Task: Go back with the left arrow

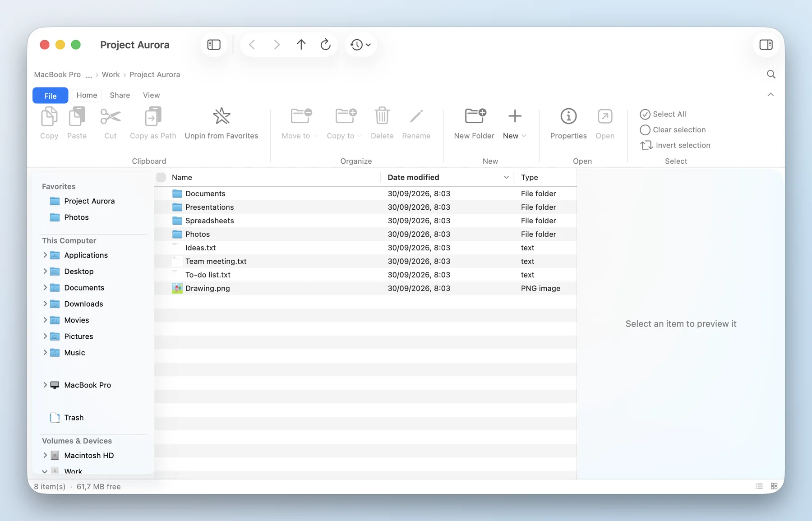Action: 252,45
